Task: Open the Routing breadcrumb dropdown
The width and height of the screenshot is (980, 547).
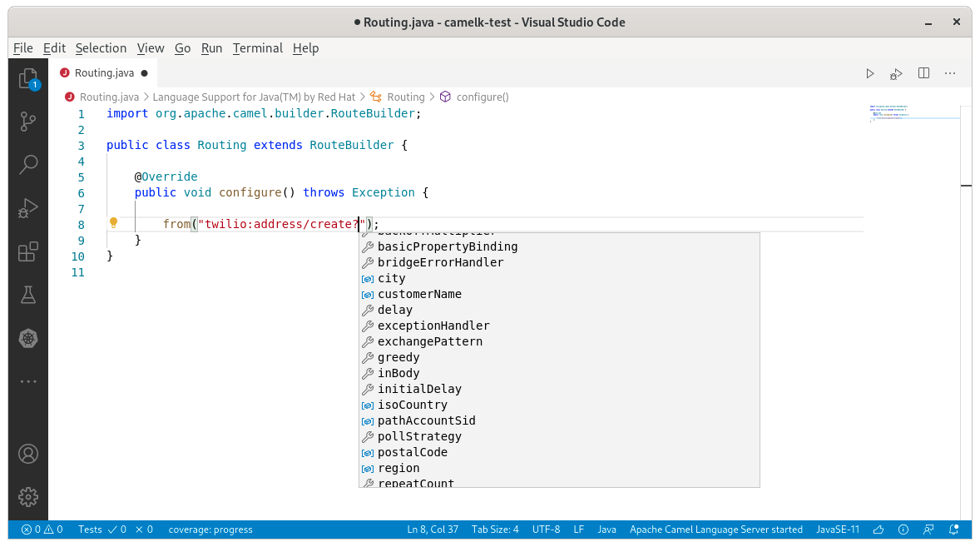Action: click(405, 97)
